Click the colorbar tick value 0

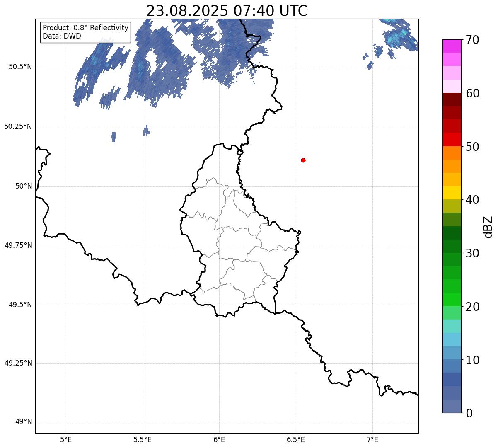[x=469, y=413]
